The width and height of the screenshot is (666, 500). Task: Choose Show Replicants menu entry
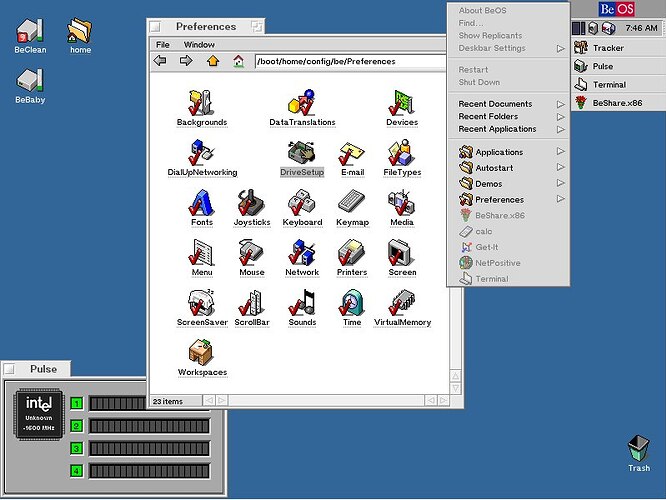pos(508,36)
